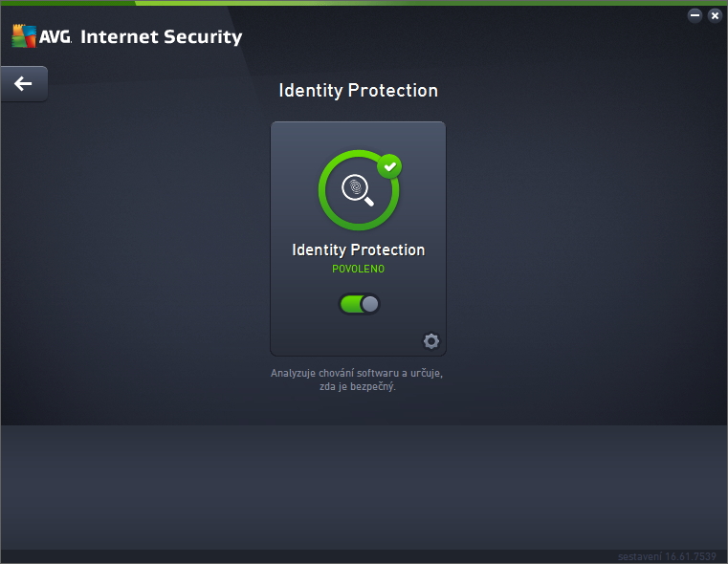Click the "Internet Security" title text
Screen dimensions: 728x564
(161, 37)
